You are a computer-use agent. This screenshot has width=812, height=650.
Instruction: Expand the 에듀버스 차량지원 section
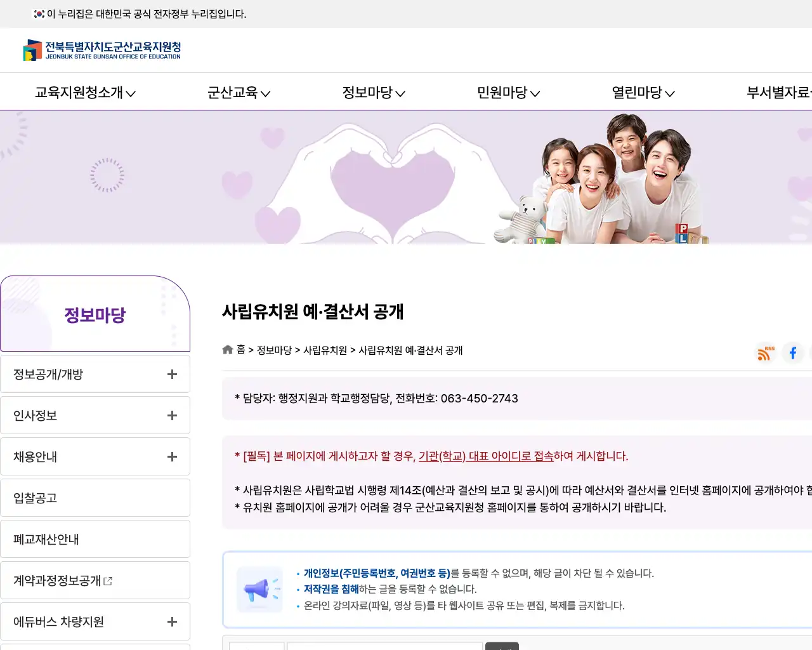click(x=171, y=622)
